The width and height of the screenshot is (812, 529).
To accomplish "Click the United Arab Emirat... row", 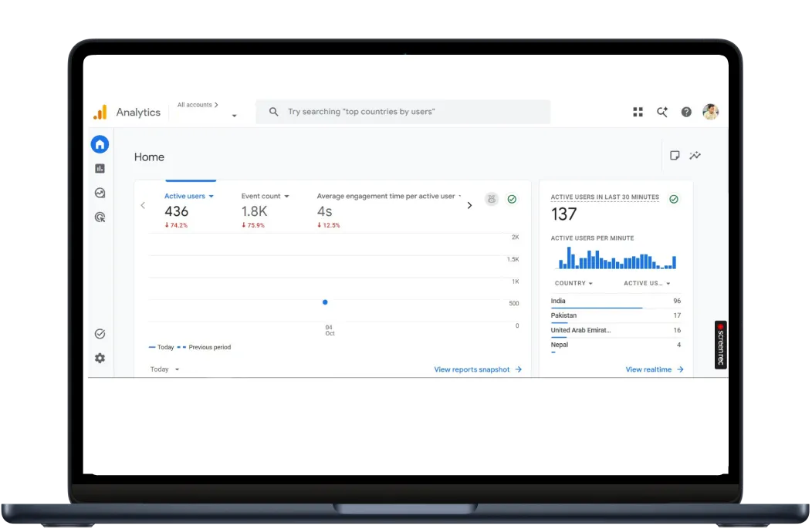I will [x=616, y=330].
